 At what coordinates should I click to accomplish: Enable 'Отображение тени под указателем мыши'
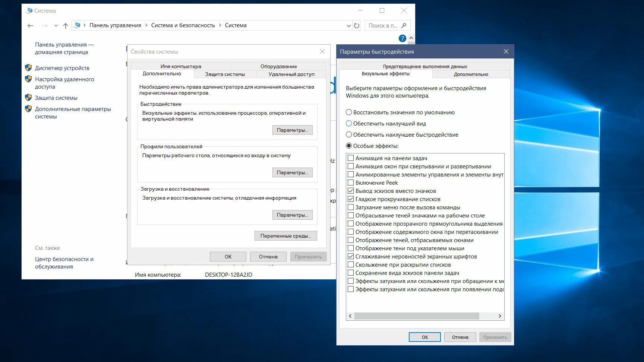pyautogui.click(x=351, y=248)
